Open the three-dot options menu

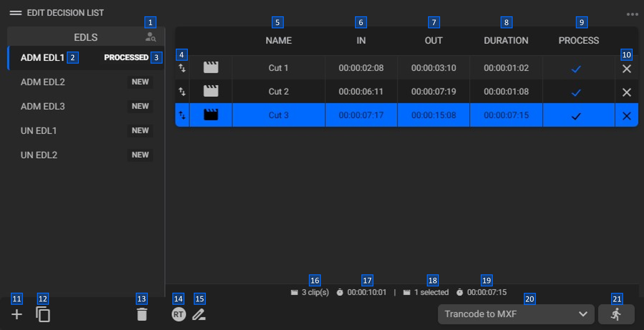632,14
